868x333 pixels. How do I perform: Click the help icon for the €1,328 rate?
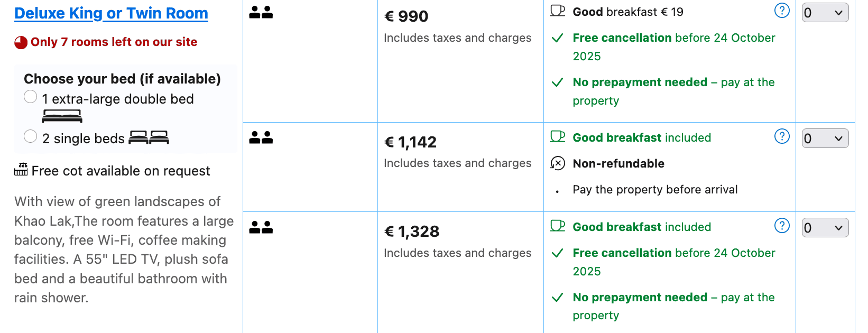(781, 226)
